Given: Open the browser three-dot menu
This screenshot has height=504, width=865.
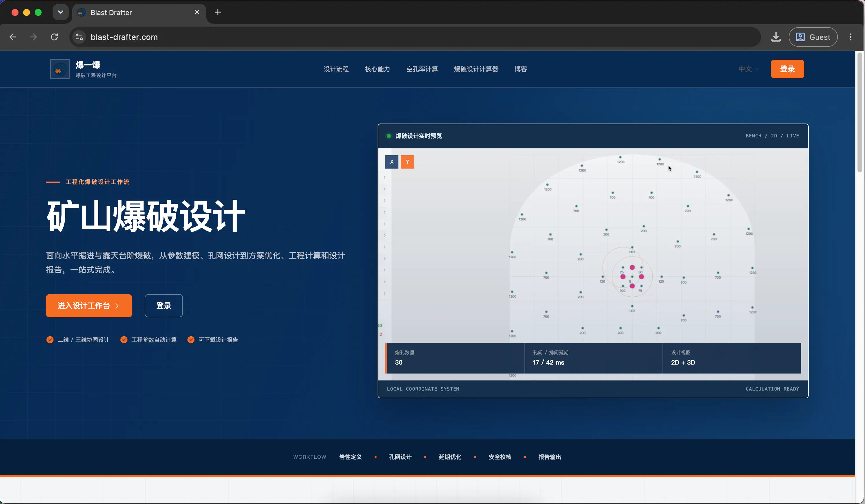Looking at the screenshot, I should pos(851,37).
